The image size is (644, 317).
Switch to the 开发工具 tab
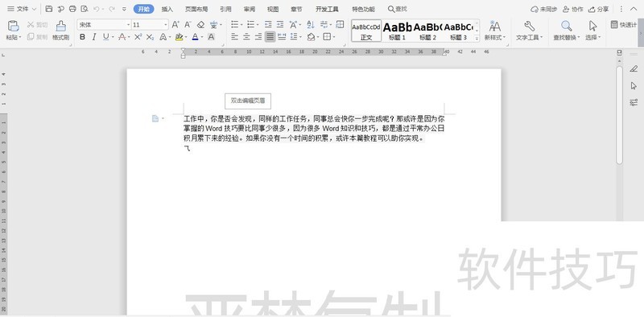pos(327,9)
